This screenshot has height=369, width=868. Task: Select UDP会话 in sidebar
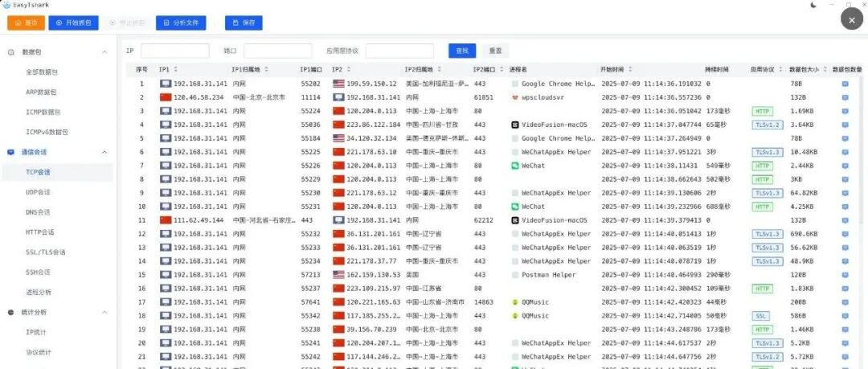point(39,192)
